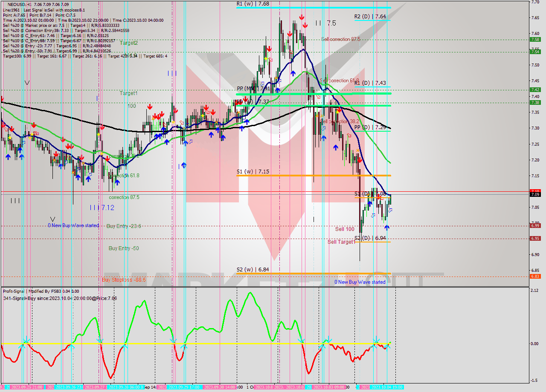
Task: Click the current price tag 7.09 on axis
Action: coord(535,195)
